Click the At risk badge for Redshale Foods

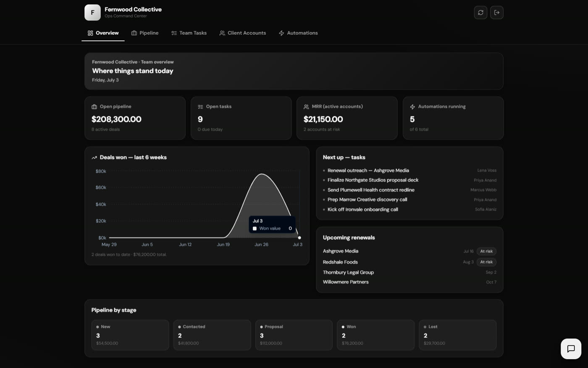[486, 262]
